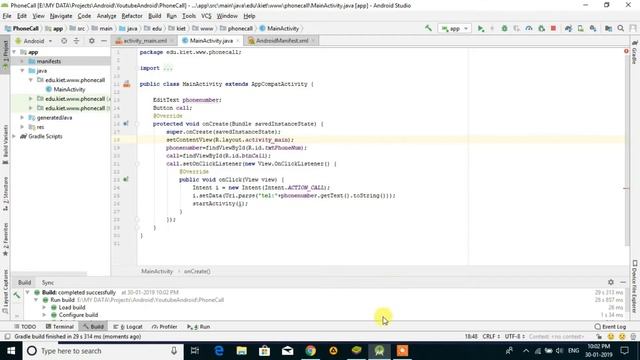Click the editor vertical scrollbar
640x360 pixels.
(627, 151)
